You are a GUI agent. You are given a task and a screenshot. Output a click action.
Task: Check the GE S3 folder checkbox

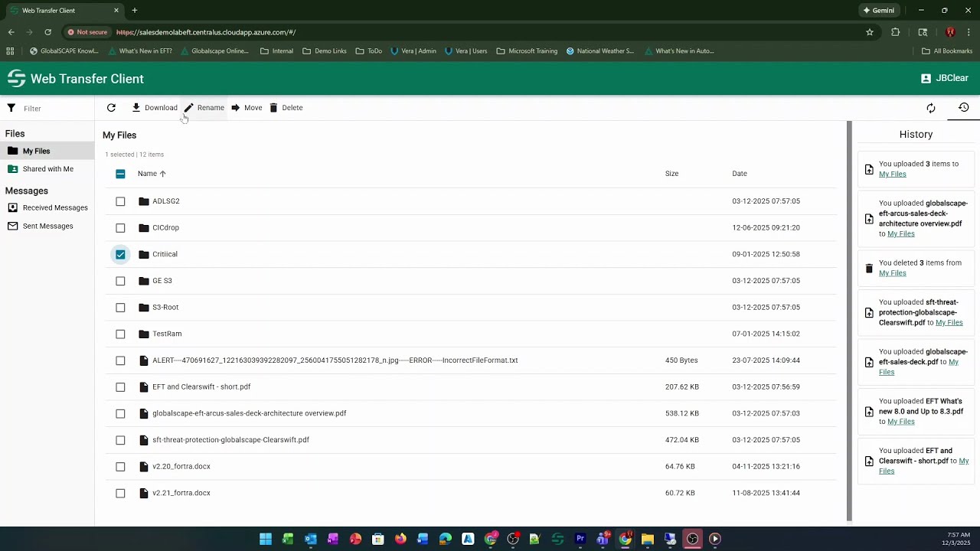(120, 281)
